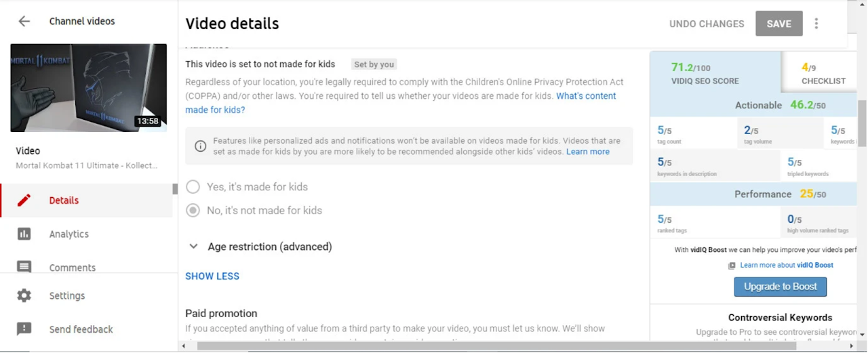Click the Upgrade to Boost button
Viewport: 868px width, 353px height.
click(x=780, y=287)
